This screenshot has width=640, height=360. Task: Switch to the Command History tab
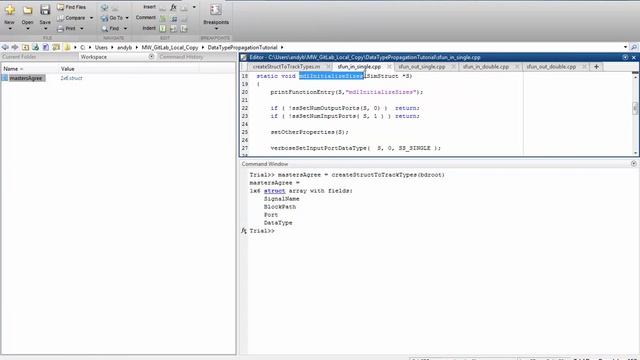tap(181, 57)
